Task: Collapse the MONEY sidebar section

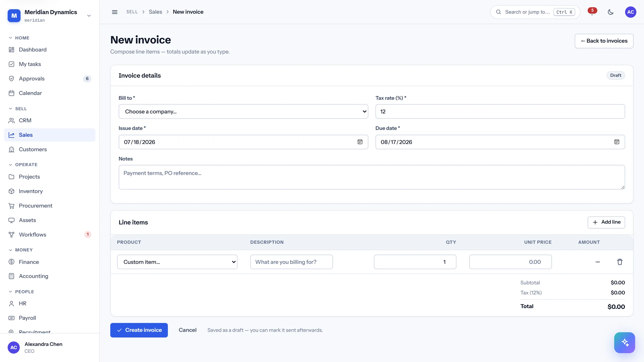Action: tap(20, 250)
